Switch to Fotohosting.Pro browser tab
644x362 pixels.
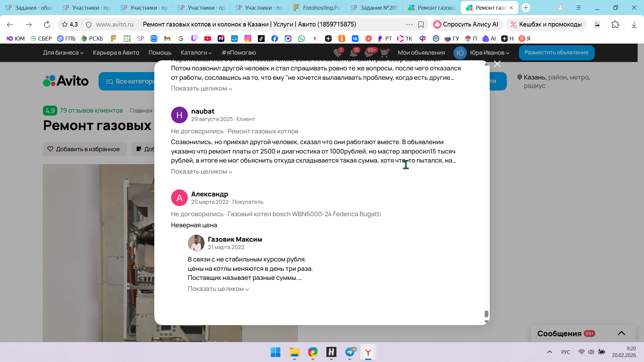(316, 7)
